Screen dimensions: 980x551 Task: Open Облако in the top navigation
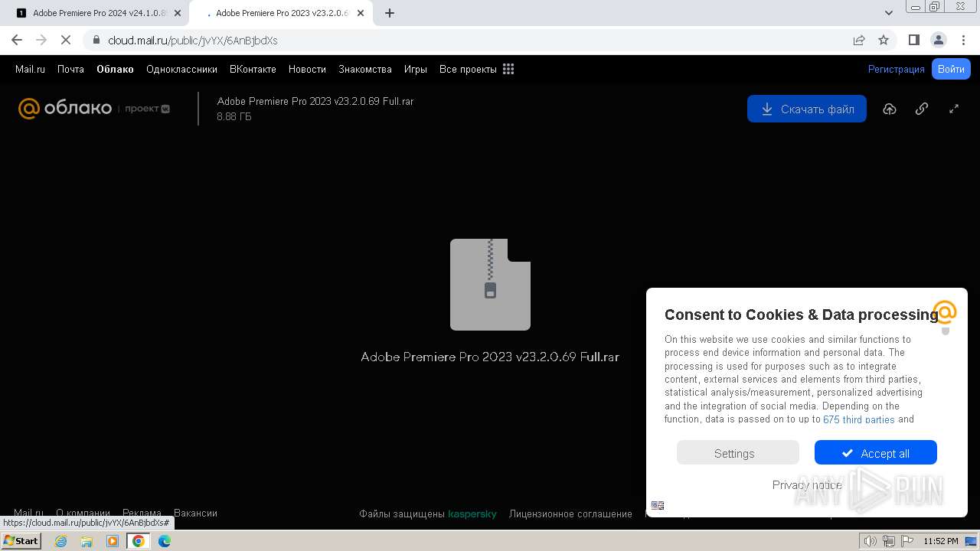[115, 69]
